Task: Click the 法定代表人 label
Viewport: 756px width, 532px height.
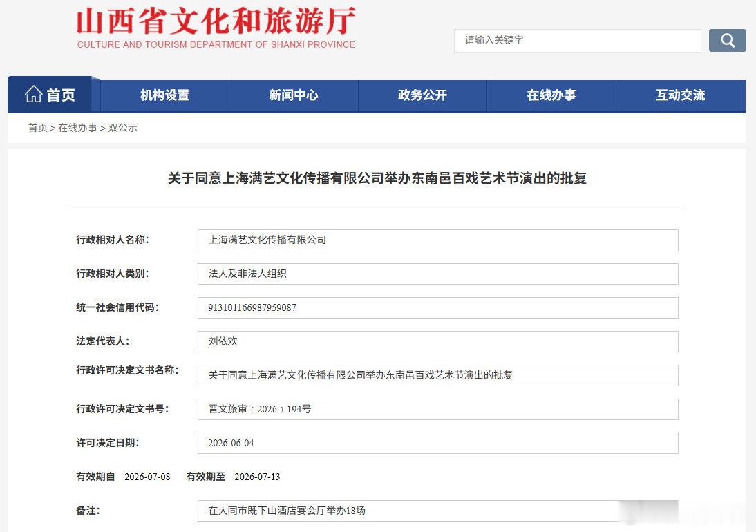Action: tap(103, 341)
